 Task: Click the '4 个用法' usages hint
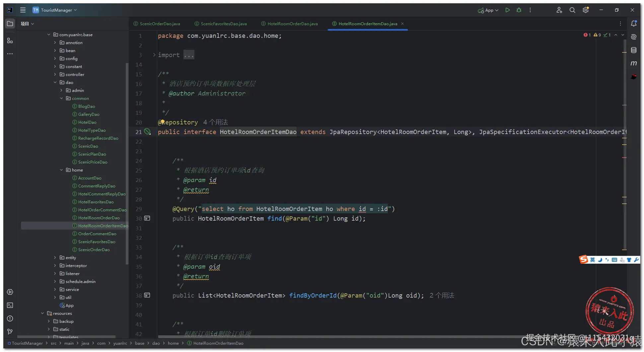tap(216, 122)
